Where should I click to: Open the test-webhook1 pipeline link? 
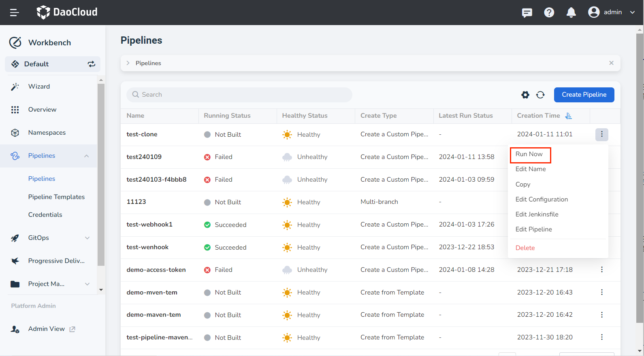click(149, 225)
